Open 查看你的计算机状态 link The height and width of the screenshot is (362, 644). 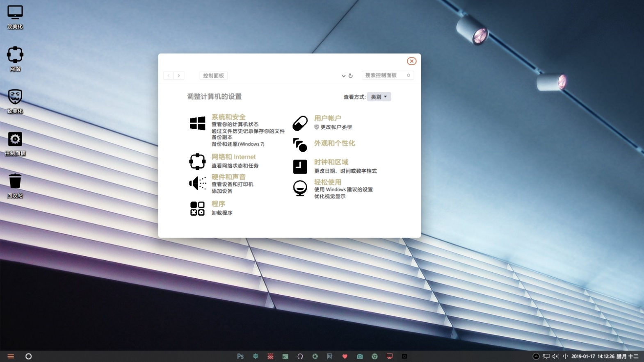click(235, 124)
